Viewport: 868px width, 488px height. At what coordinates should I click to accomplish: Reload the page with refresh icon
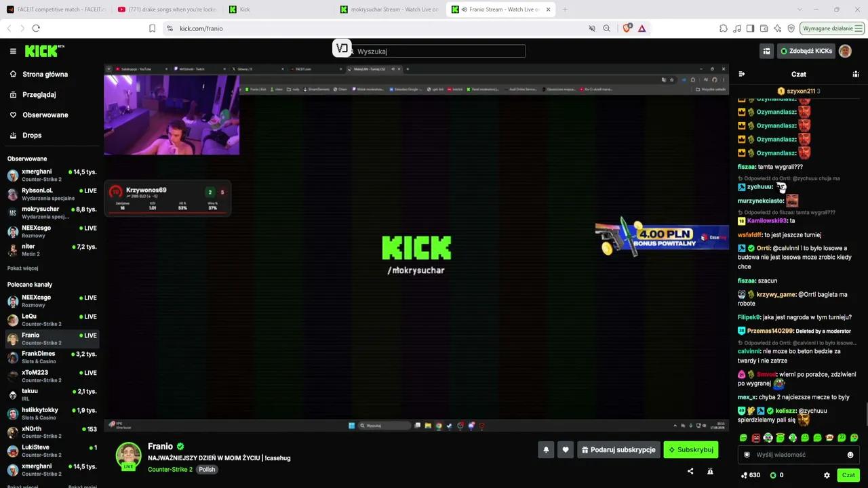coord(36,28)
